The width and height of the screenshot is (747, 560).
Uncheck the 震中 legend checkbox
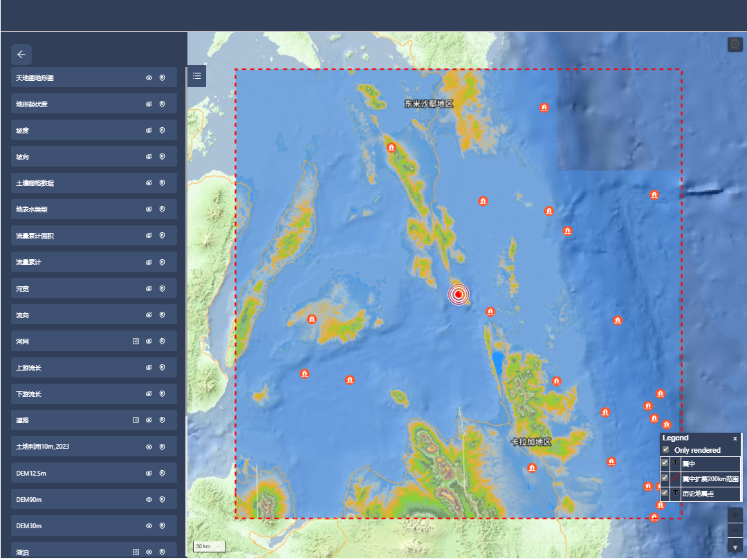pos(665,463)
